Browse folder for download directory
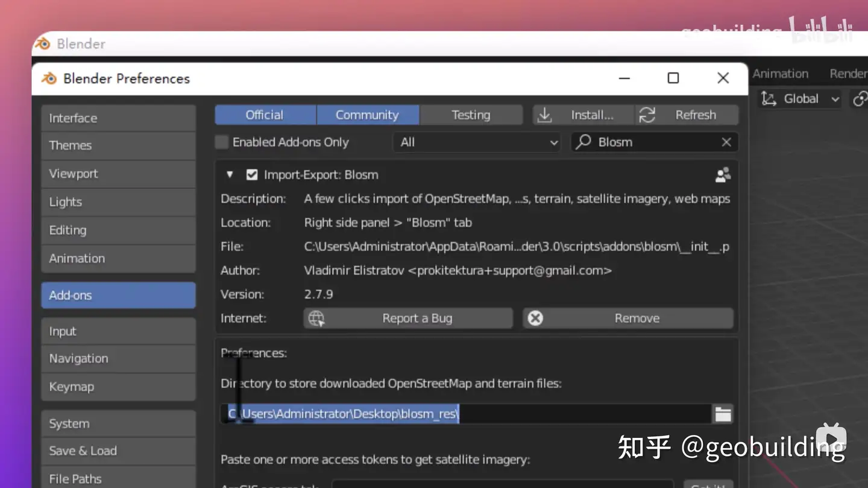The image size is (868, 488). 723,414
